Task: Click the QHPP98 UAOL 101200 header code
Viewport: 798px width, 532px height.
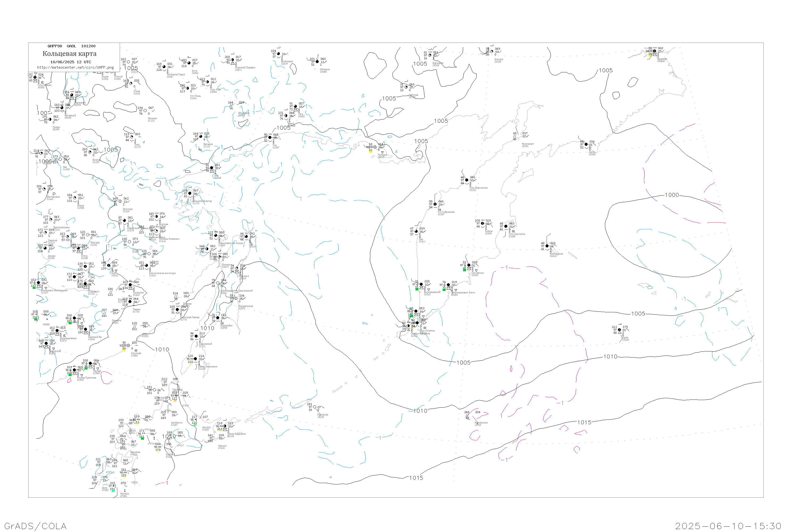Action: point(72,46)
